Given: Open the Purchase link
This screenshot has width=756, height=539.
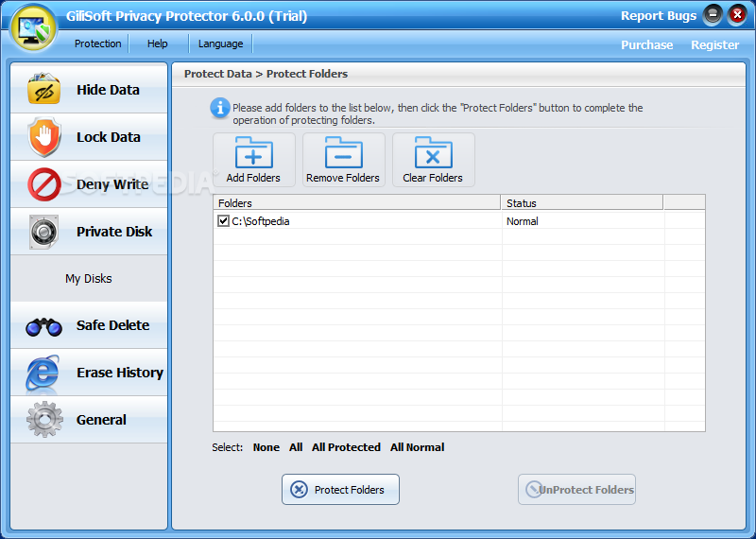Looking at the screenshot, I should point(646,44).
